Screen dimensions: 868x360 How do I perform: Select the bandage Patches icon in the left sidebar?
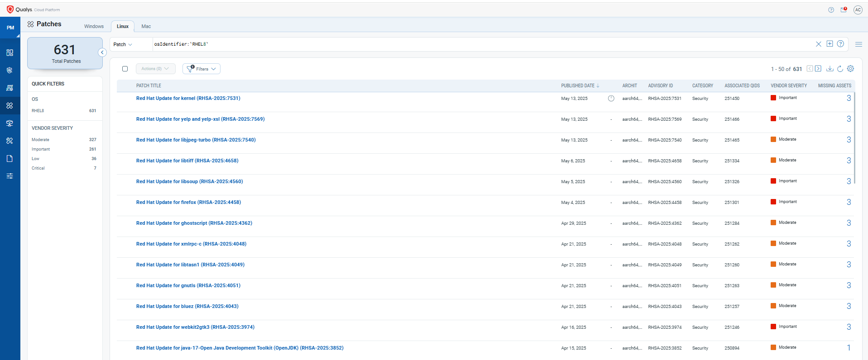pyautogui.click(x=10, y=105)
